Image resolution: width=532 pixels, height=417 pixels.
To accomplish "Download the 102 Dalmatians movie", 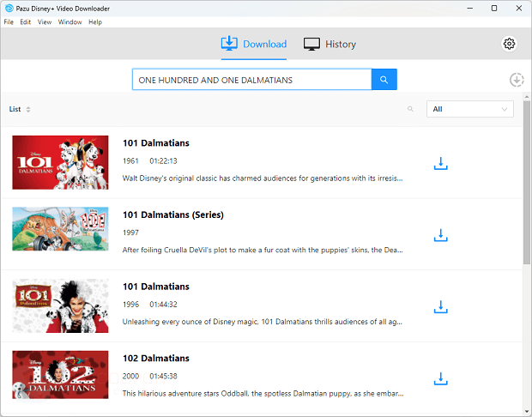I will coord(440,378).
